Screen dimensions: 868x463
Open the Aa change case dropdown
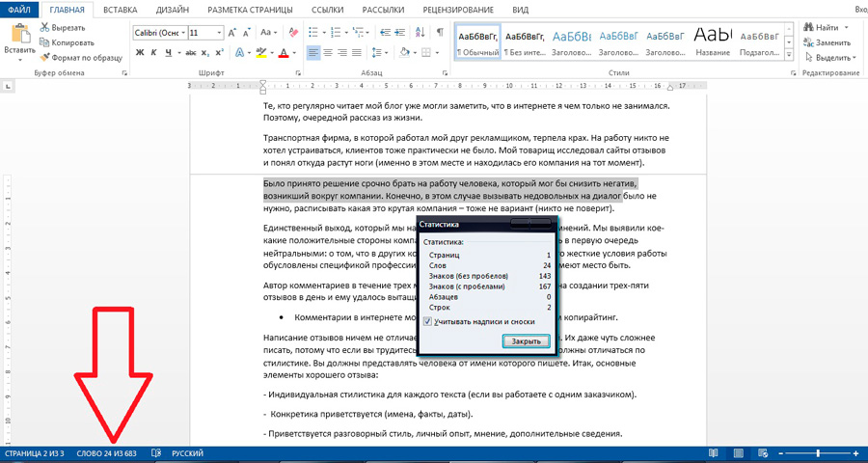(268, 33)
